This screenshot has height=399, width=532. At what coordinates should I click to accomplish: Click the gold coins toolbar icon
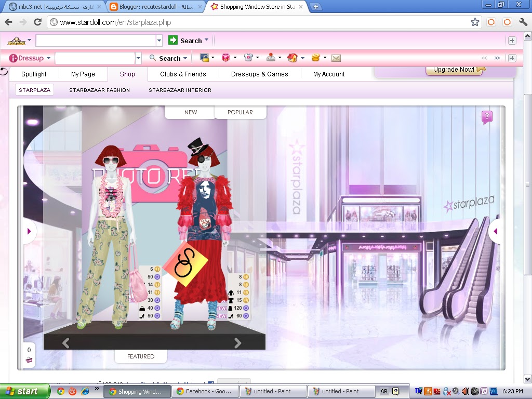pyautogui.click(x=315, y=58)
